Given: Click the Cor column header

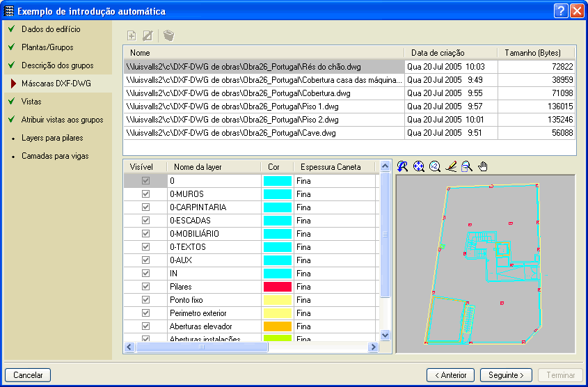Looking at the screenshot, I should point(277,167).
